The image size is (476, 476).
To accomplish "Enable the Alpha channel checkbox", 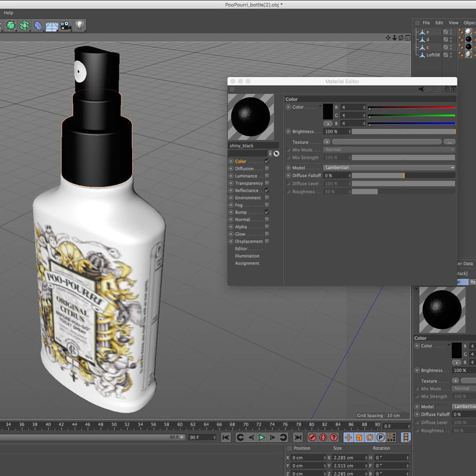I will click(267, 227).
